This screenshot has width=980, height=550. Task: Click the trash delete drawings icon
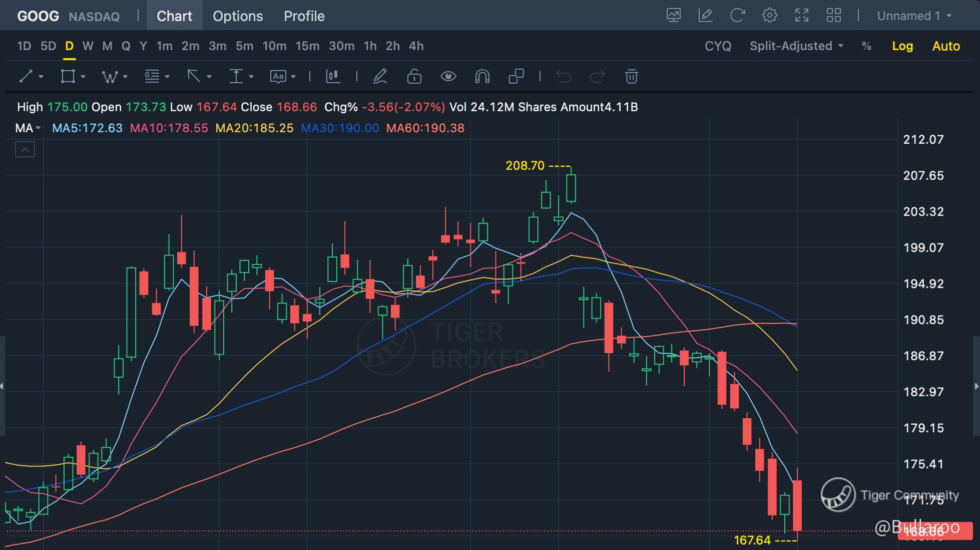click(631, 77)
